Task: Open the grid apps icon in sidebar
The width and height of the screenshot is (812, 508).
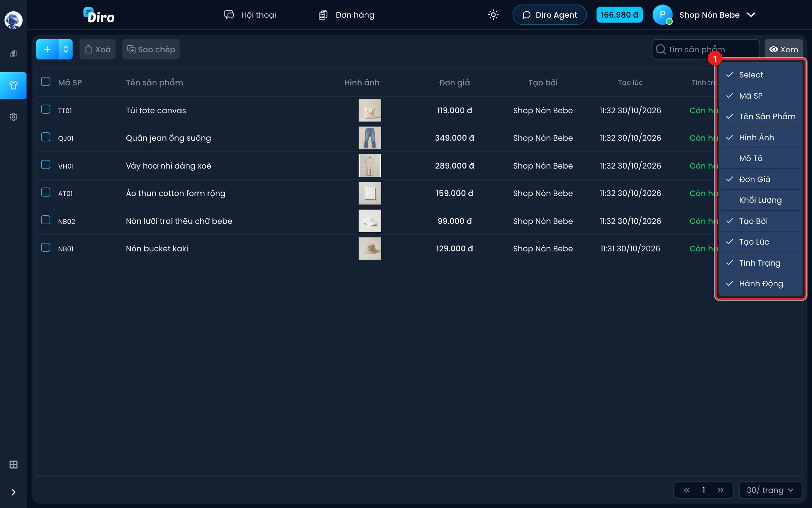Action: pos(13,465)
